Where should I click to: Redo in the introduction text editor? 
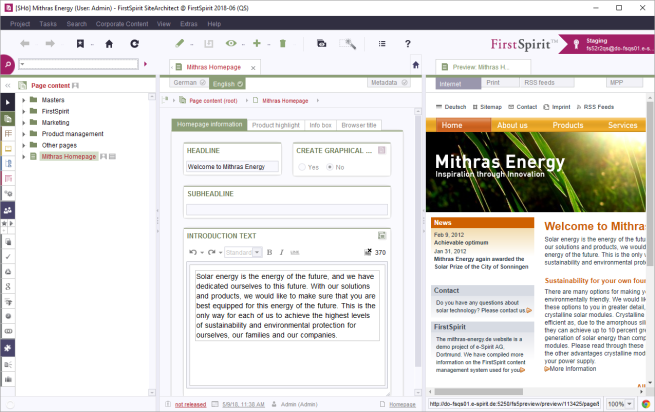pos(212,252)
